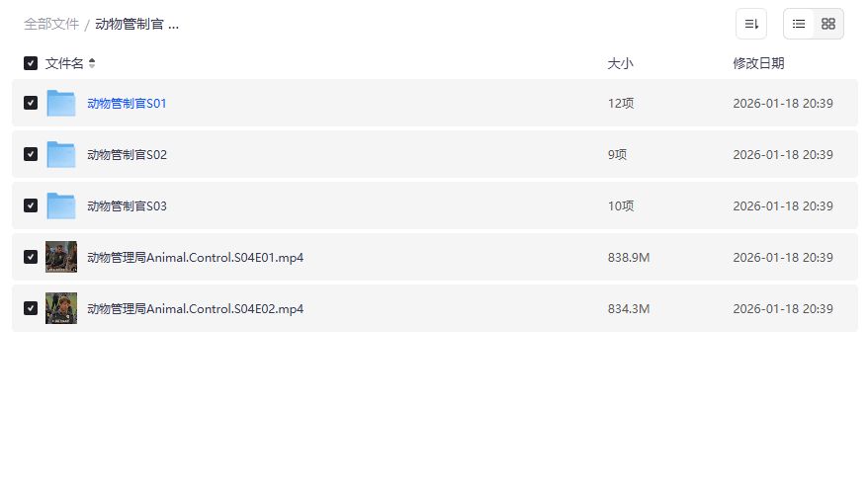The height and width of the screenshot is (489, 868).
Task: Go to 全部文件 in breadcrumb
Action: tap(51, 24)
